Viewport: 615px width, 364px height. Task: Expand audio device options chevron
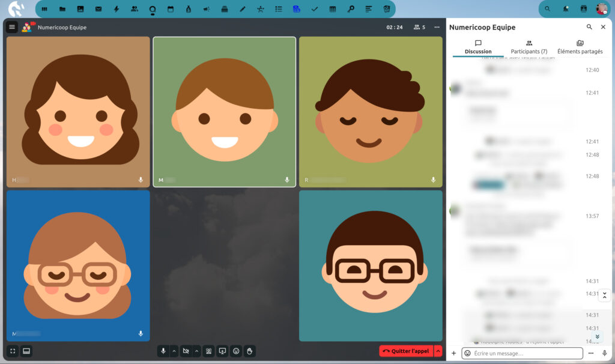[x=174, y=351]
